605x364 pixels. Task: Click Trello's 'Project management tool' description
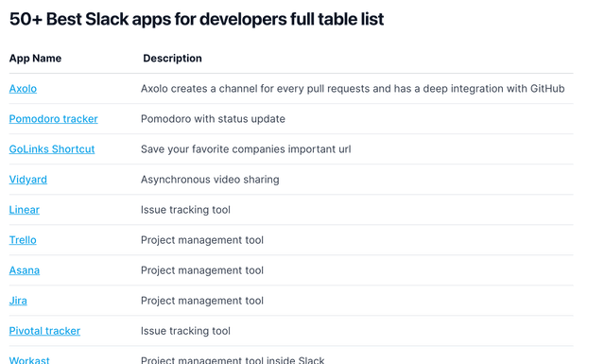[202, 240]
